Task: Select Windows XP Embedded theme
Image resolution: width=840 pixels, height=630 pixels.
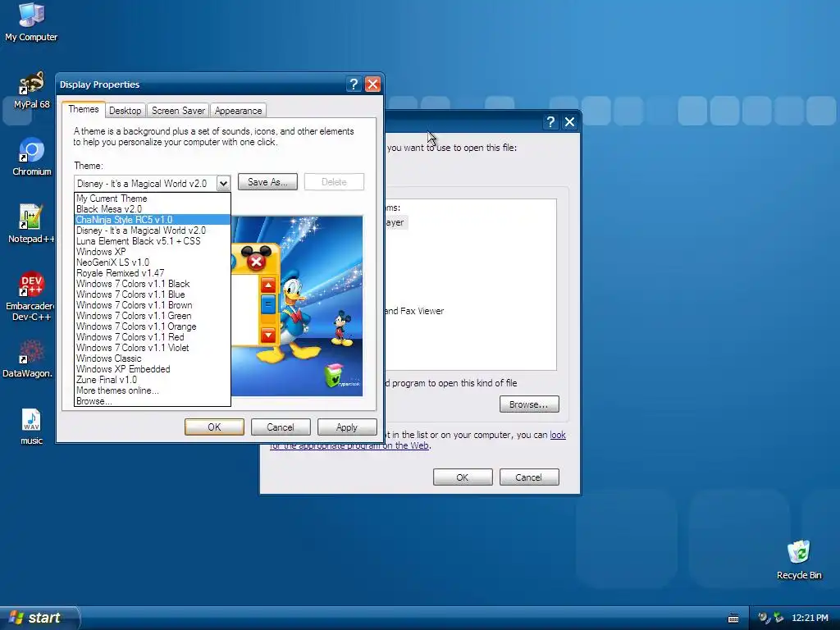Action: pos(152,369)
